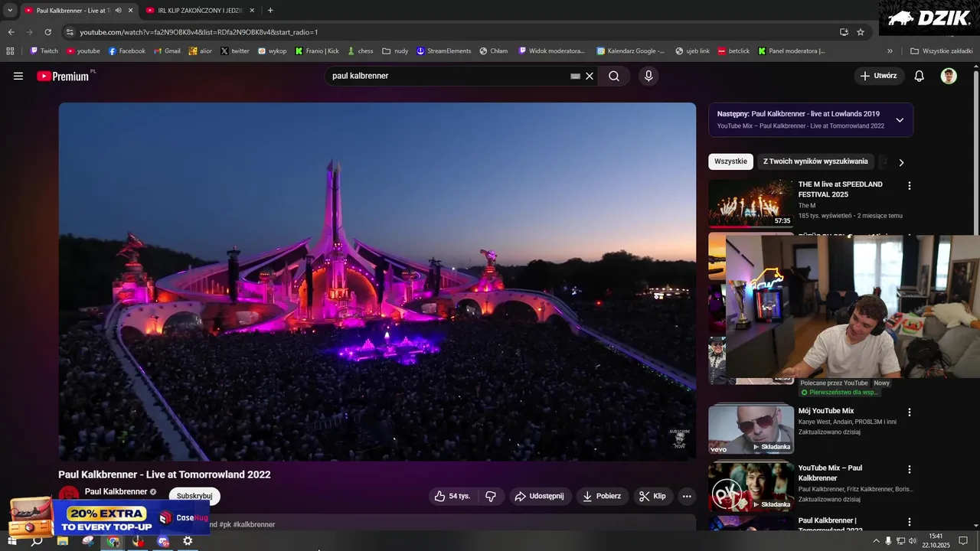The height and width of the screenshot is (551, 980).
Task: Open more actions ellipsis under video
Action: point(687,496)
